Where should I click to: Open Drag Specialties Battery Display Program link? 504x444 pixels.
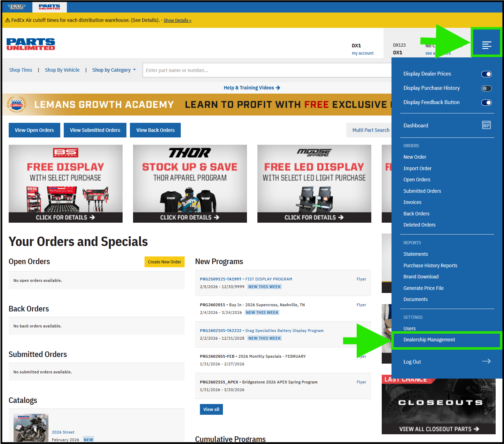pyautogui.click(x=262, y=331)
